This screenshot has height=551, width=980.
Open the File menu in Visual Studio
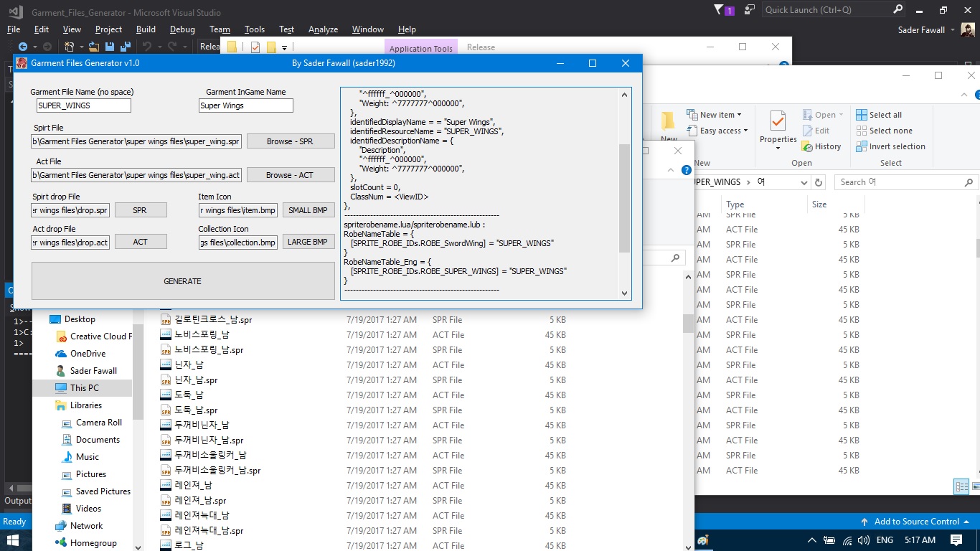pyautogui.click(x=14, y=29)
